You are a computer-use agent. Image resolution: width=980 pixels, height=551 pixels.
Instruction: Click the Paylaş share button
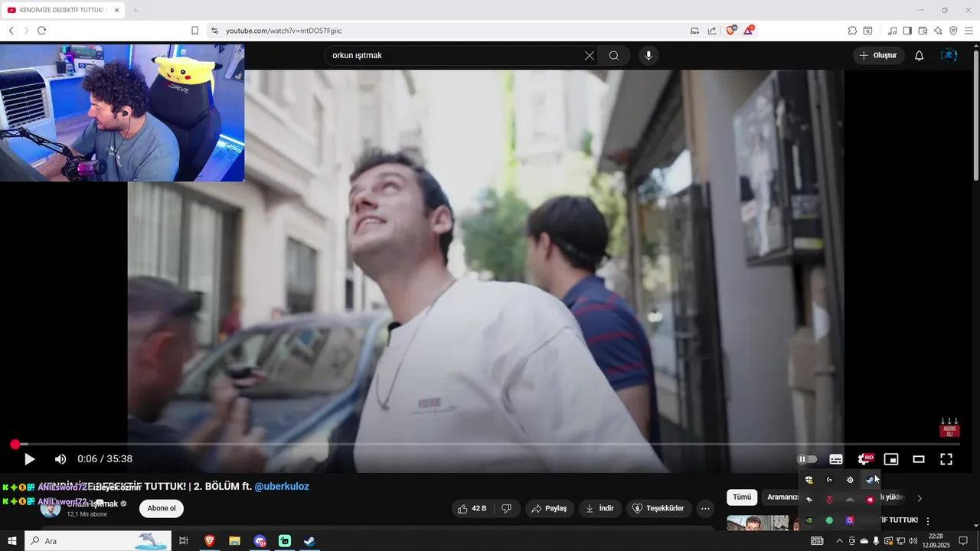(549, 508)
